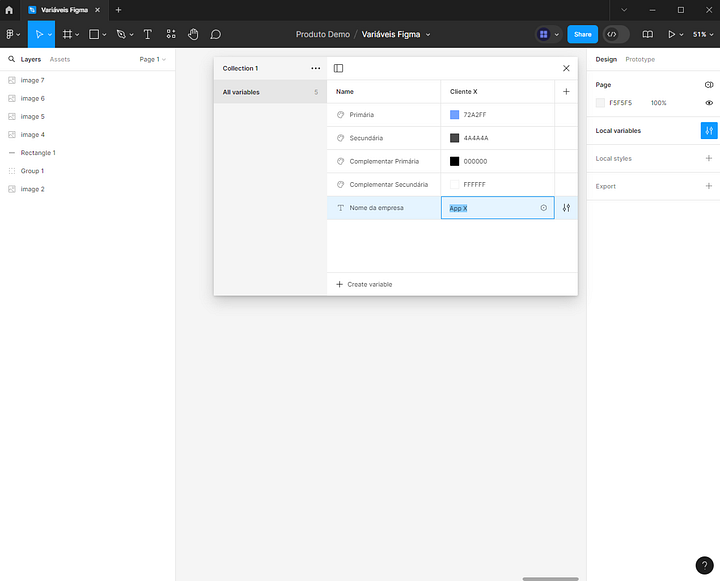The image size is (720, 581).
Task: Select the Move tool
Action: click(x=39, y=34)
